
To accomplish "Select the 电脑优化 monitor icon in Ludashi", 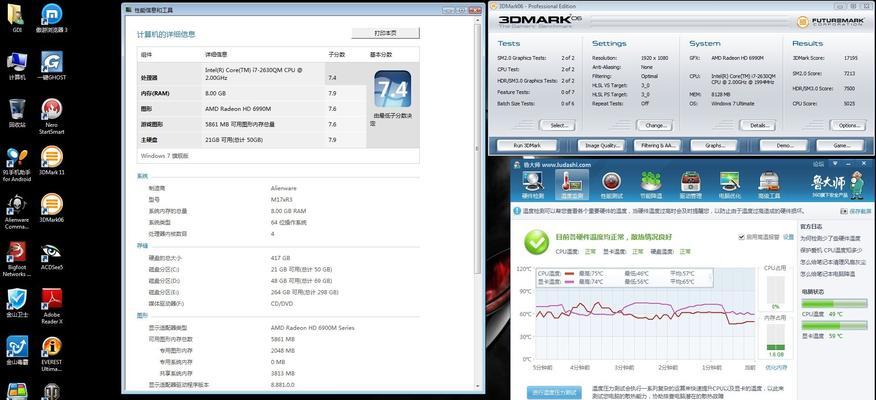I will pyautogui.click(x=730, y=185).
